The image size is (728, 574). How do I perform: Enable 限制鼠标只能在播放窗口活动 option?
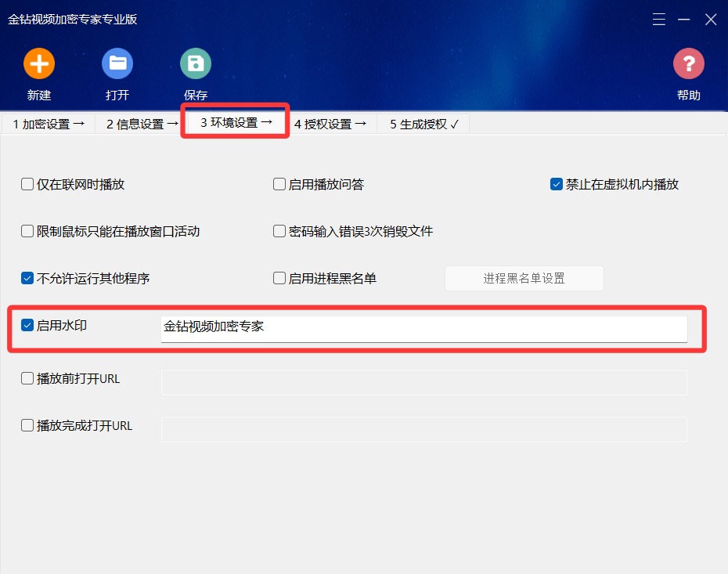[27, 231]
